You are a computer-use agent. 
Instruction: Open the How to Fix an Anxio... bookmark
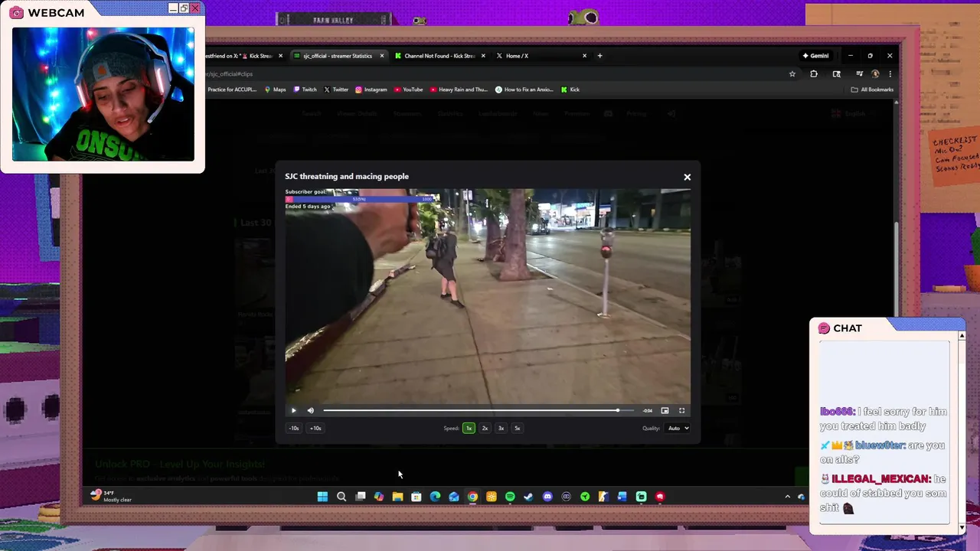(x=524, y=90)
